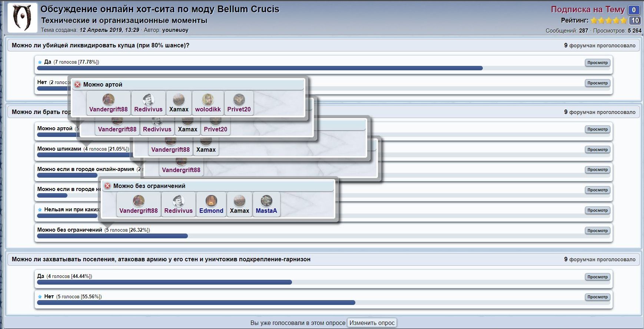This screenshot has width=644, height=329.
Task: Click star marker beside 'Нет' 55.56% option
Action: pos(40,297)
